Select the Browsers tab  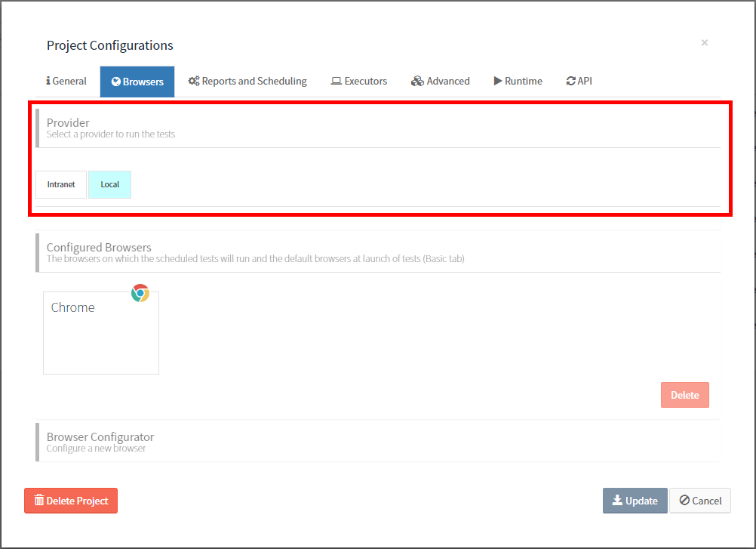point(137,82)
